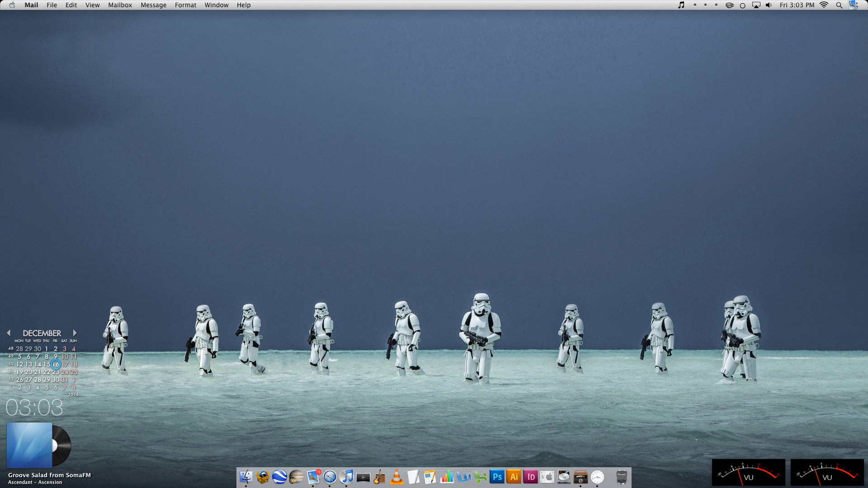Open iTunes from the dock

click(346, 477)
